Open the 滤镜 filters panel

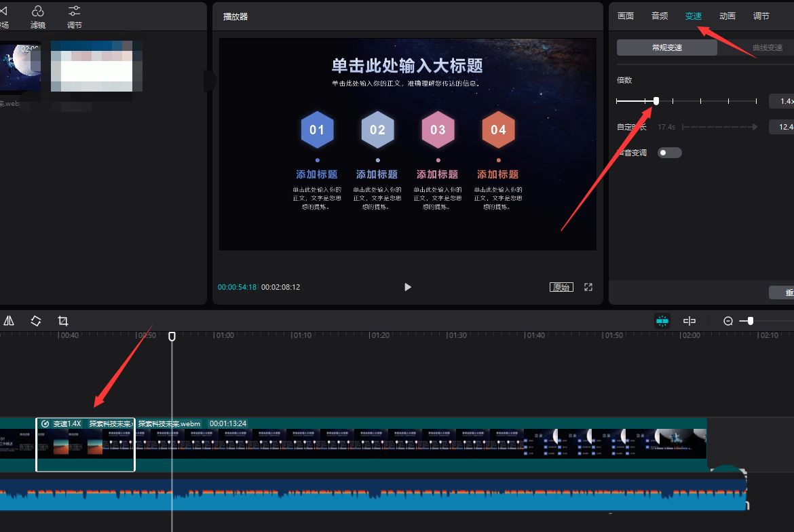point(37,16)
